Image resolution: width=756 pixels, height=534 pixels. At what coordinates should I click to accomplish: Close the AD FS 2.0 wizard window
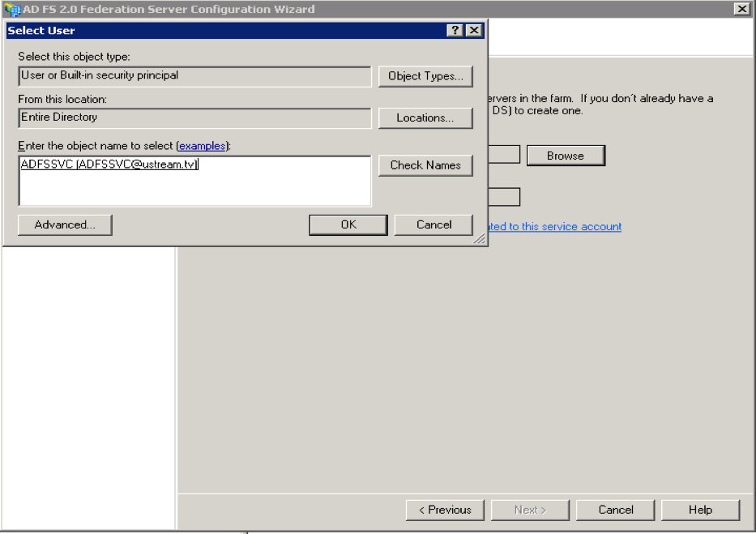click(741, 9)
